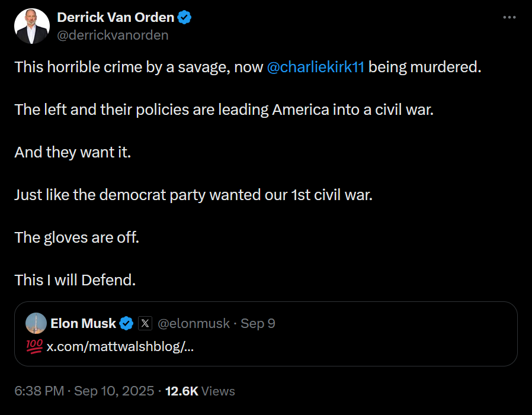Click the red 100 emoji in quoted post

[x=34, y=346]
